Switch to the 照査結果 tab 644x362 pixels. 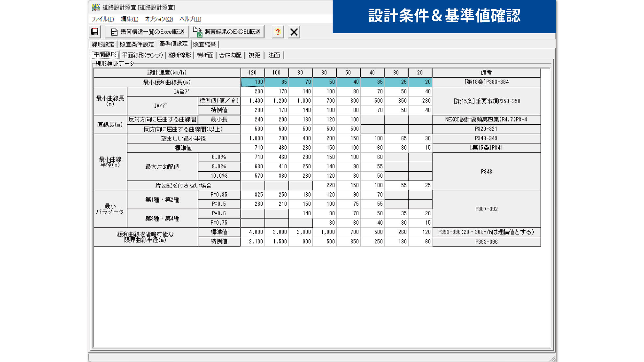tap(204, 44)
